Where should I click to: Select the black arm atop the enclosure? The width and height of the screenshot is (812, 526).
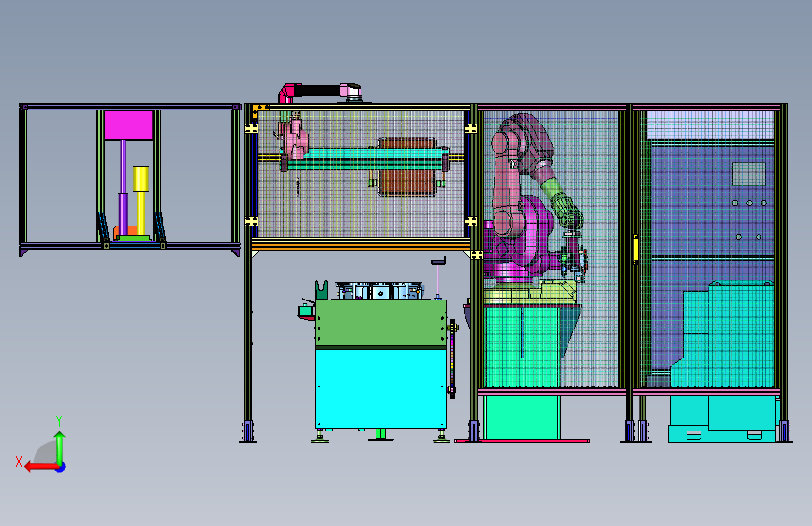(x=318, y=91)
